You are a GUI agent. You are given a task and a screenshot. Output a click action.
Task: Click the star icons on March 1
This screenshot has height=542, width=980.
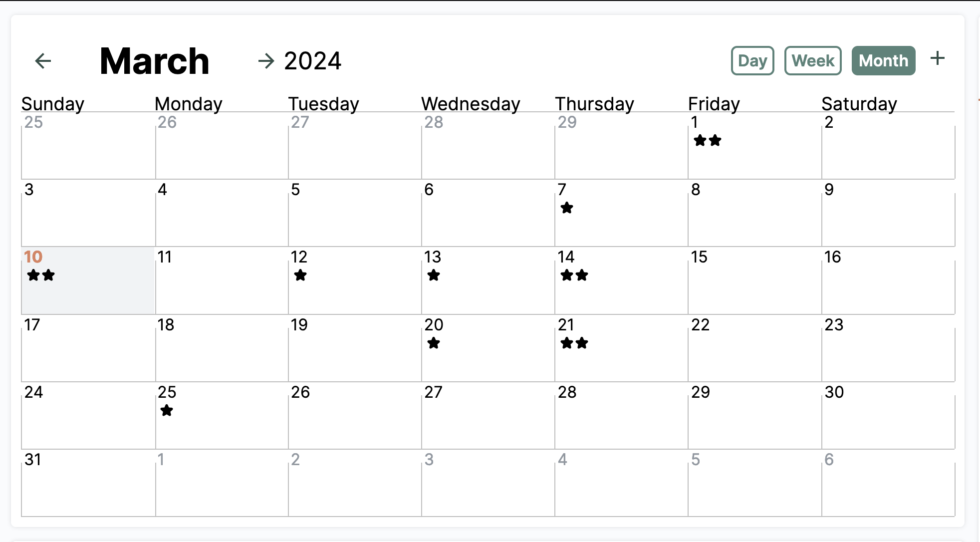[x=708, y=141]
